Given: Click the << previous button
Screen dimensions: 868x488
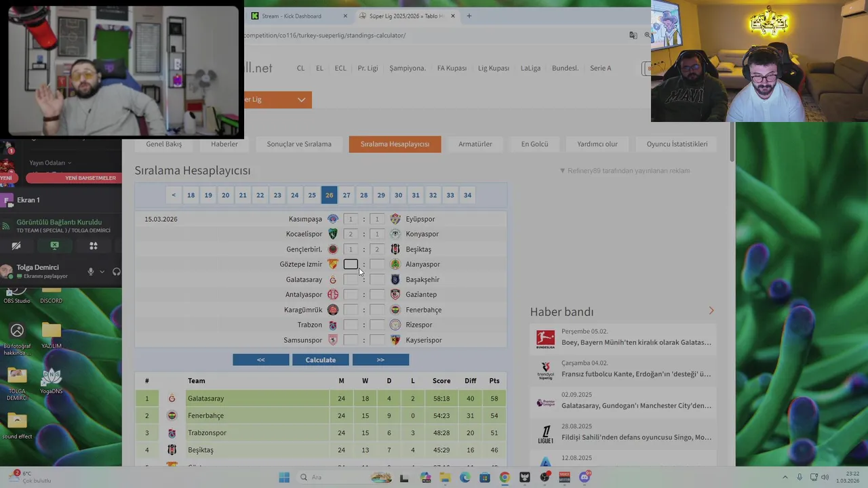Looking at the screenshot, I should [261, 360].
